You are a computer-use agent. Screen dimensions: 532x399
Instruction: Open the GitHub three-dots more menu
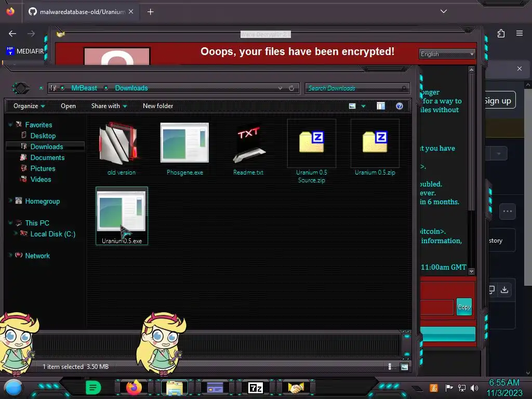(x=508, y=211)
